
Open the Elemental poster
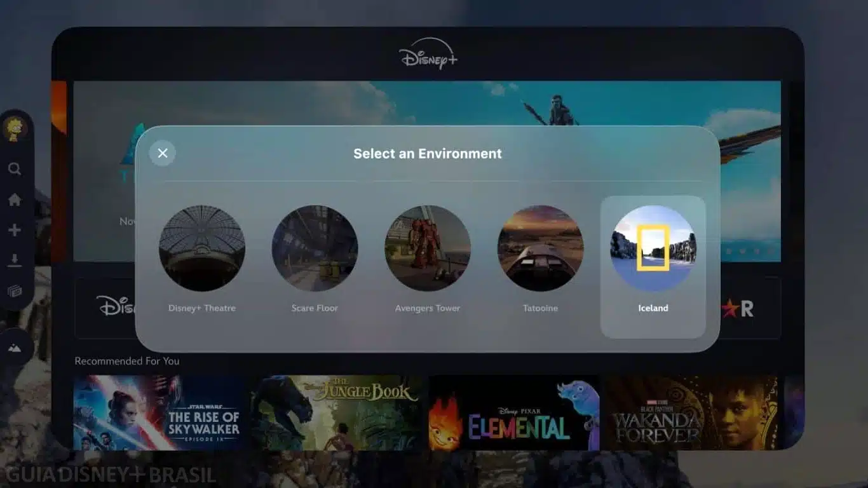[x=514, y=412]
